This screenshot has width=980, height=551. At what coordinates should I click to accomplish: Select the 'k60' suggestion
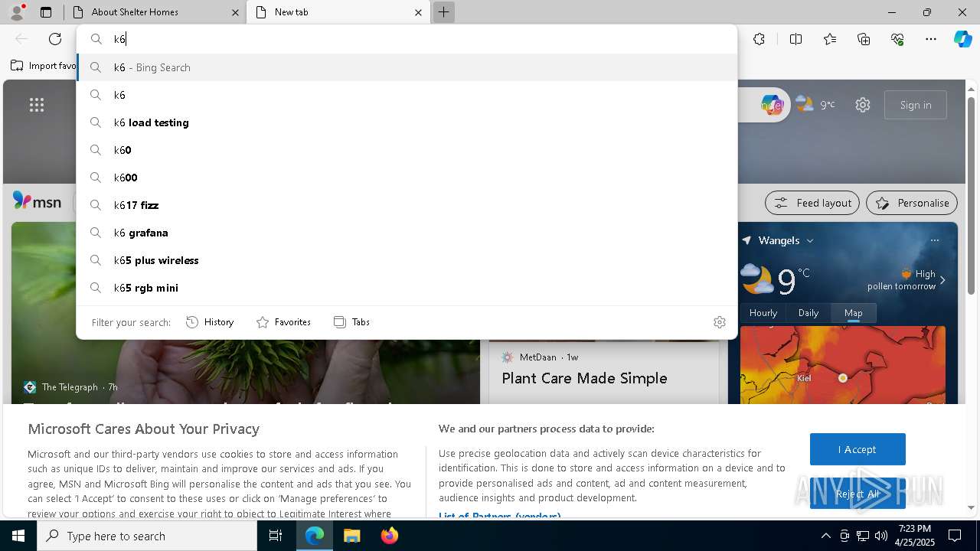[x=407, y=150]
